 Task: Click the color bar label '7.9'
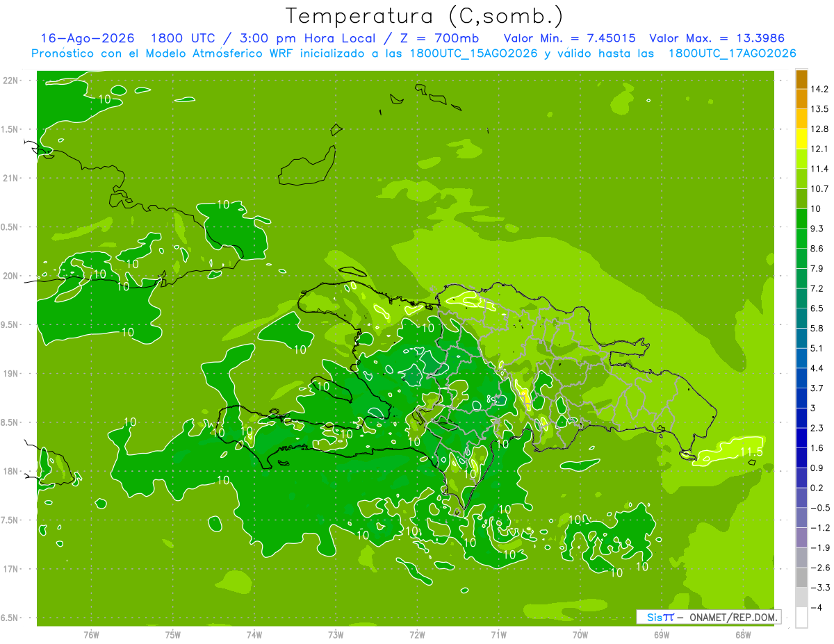point(817,268)
